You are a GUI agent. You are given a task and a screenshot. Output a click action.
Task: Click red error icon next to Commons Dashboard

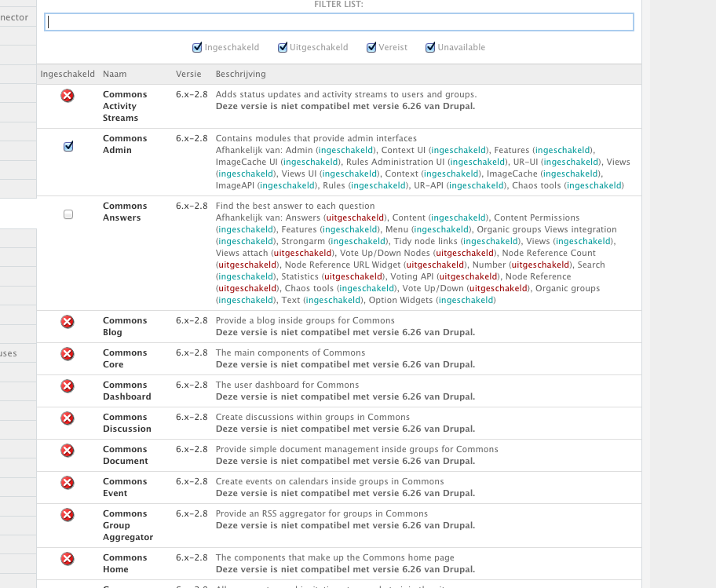tap(68, 385)
